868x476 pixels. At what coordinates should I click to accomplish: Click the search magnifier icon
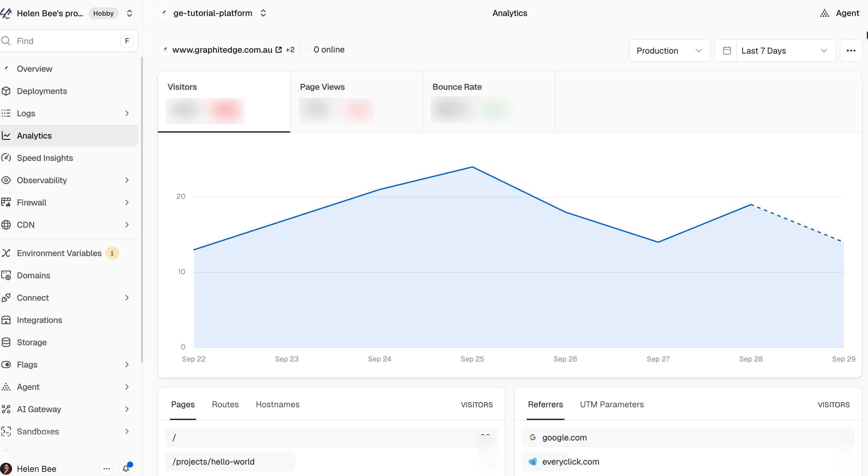[6, 41]
